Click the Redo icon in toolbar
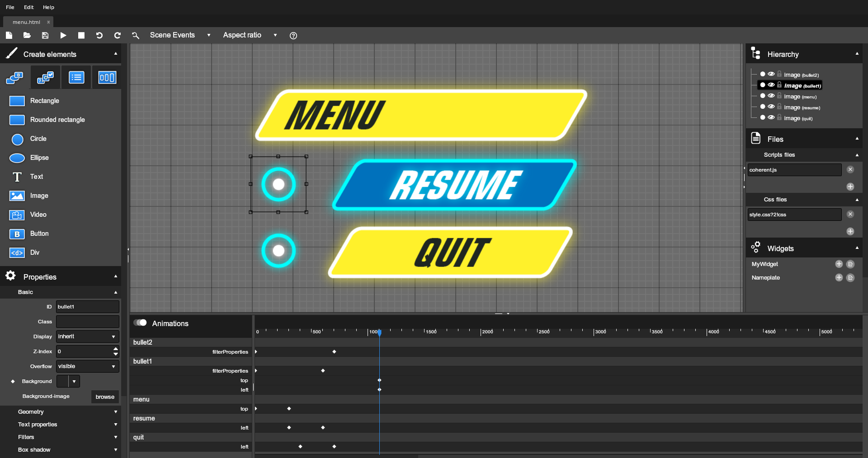Viewport: 868px width, 458px height. coord(118,35)
